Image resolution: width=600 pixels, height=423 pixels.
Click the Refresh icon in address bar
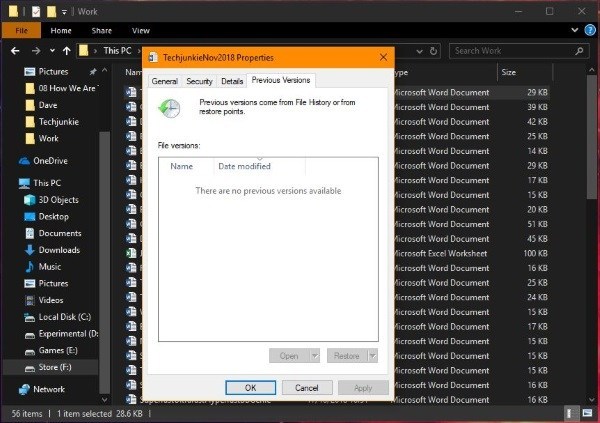coord(433,51)
